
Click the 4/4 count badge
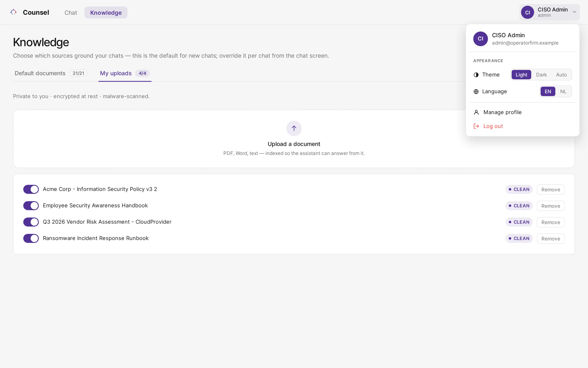(x=142, y=73)
